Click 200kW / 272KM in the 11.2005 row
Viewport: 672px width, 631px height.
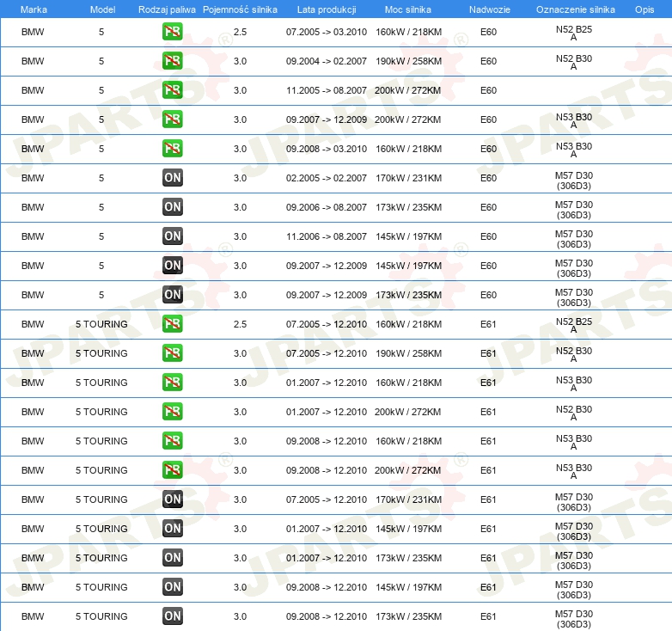coord(407,90)
